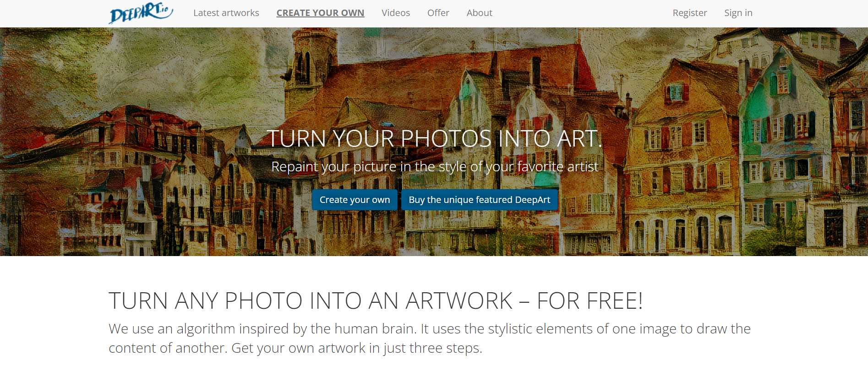Select CREATE YOUR OWN in the navigation bar
Image resolution: width=868 pixels, height=377 pixels.
click(320, 13)
